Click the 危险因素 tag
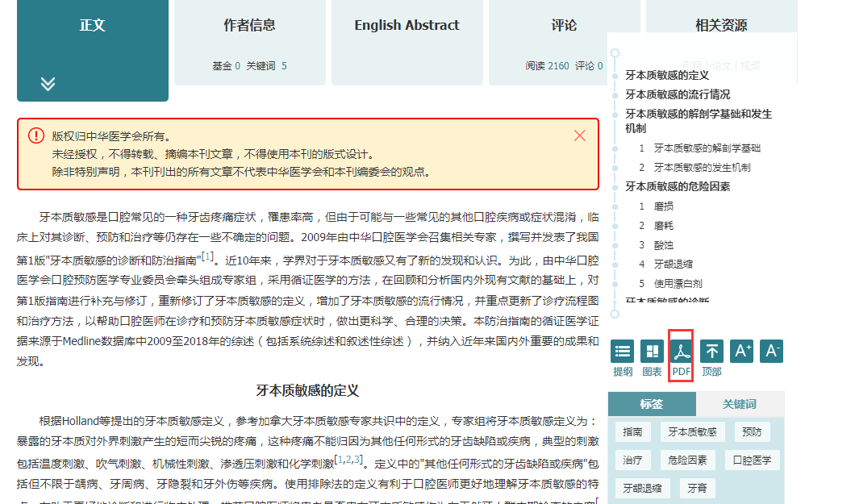This screenshot has height=504, width=855. coord(687,460)
